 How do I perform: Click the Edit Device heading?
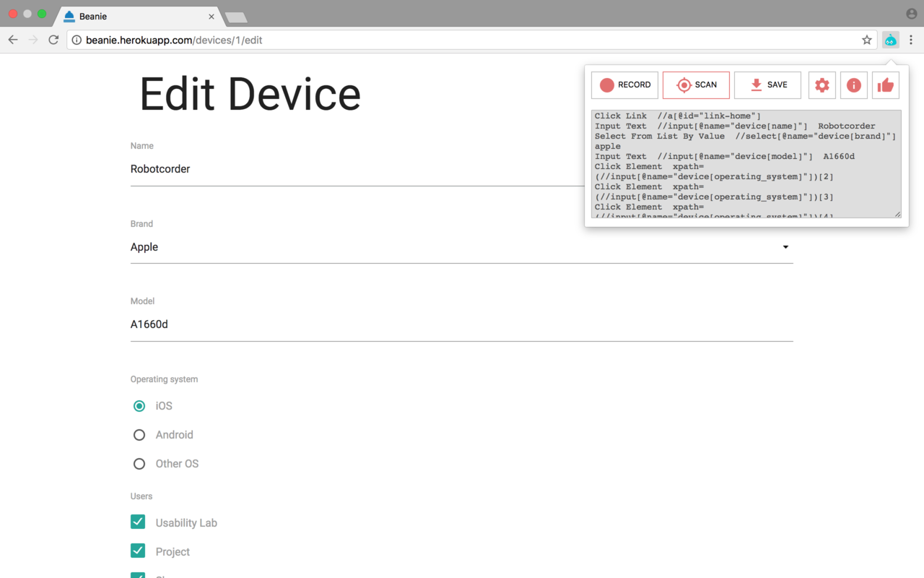click(250, 94)
